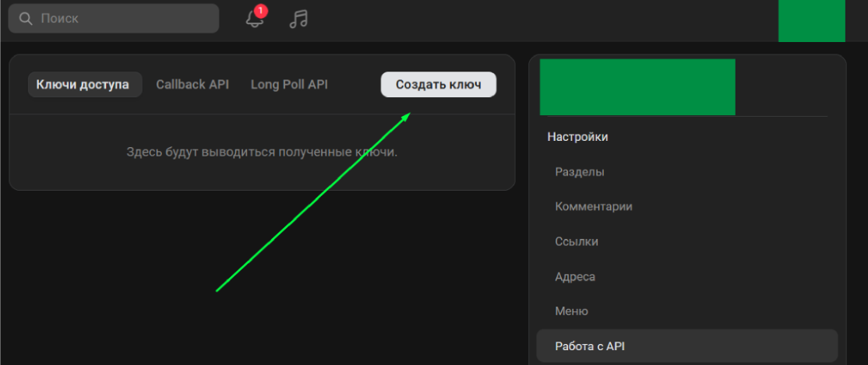
Task: Select Работа с API sidebar item
Action: (x=589, y=346)
